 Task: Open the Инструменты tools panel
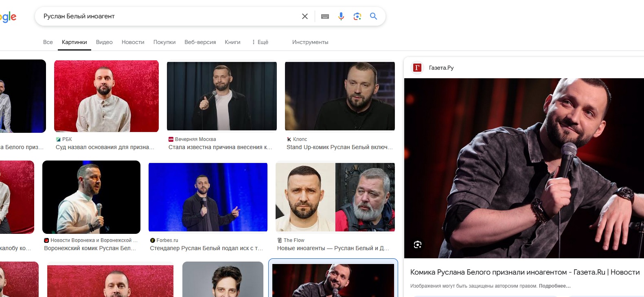[310, 42]
